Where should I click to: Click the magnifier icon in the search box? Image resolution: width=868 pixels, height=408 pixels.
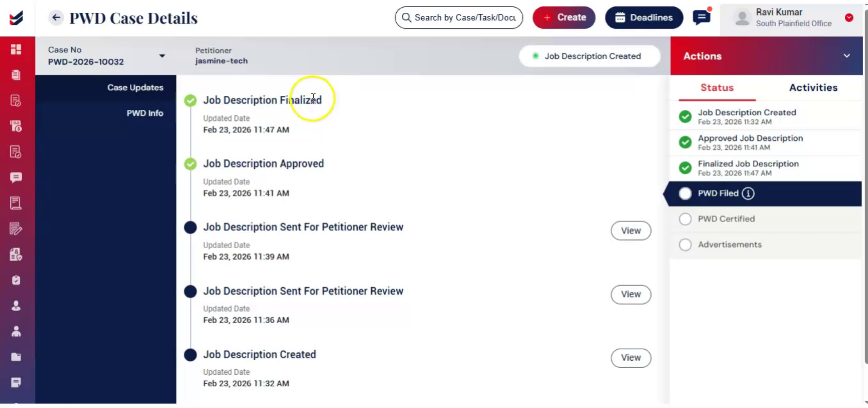[406, 17]
